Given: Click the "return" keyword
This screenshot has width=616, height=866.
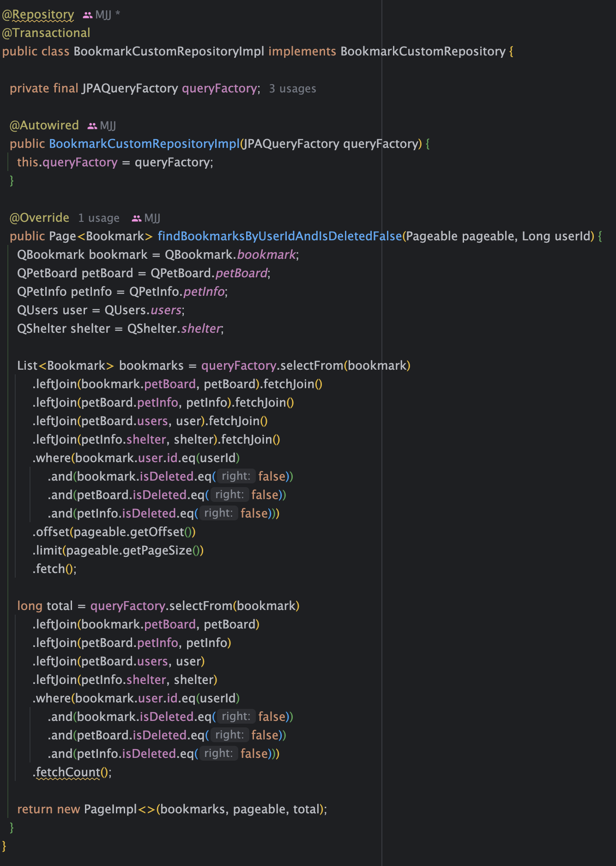Looking at the screenshot, I should (35, 809).
